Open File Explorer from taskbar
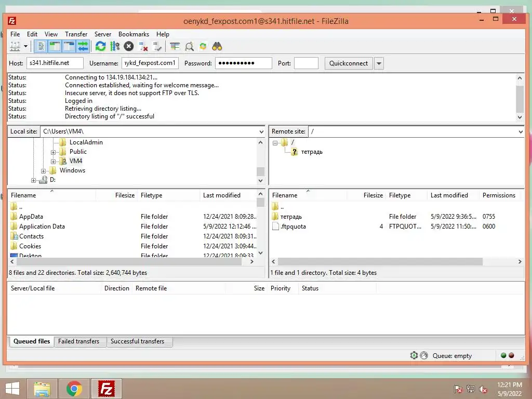The image size is (532, 399). 42,389
